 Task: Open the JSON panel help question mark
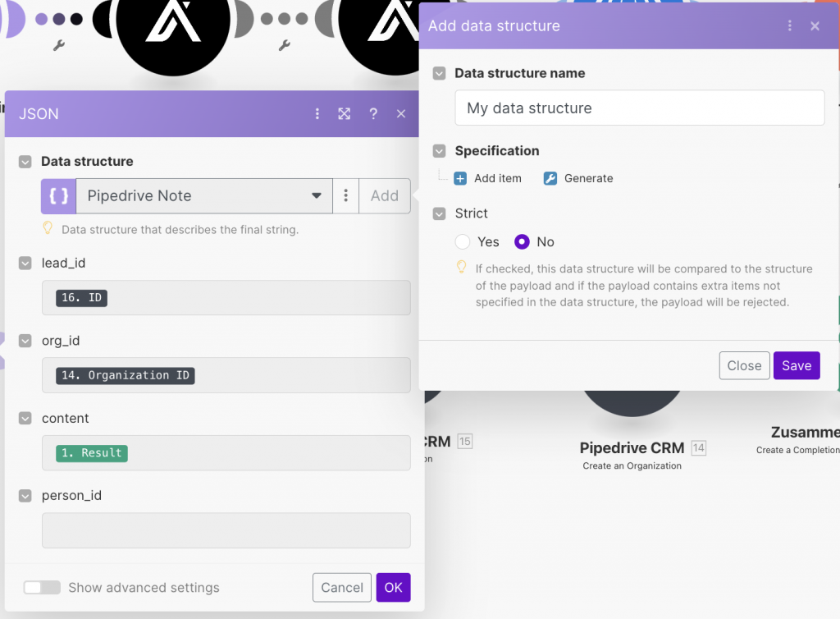pos(373,114)
